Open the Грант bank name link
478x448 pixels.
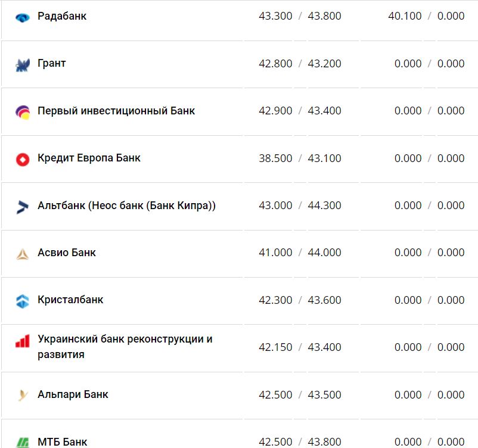tap(52, 63)
